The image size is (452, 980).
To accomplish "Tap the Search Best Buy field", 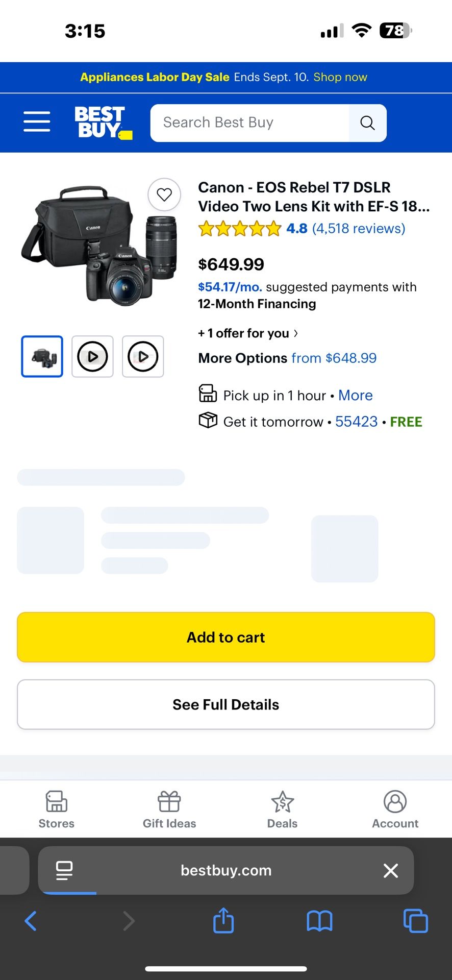I will [x=250, y=123].
